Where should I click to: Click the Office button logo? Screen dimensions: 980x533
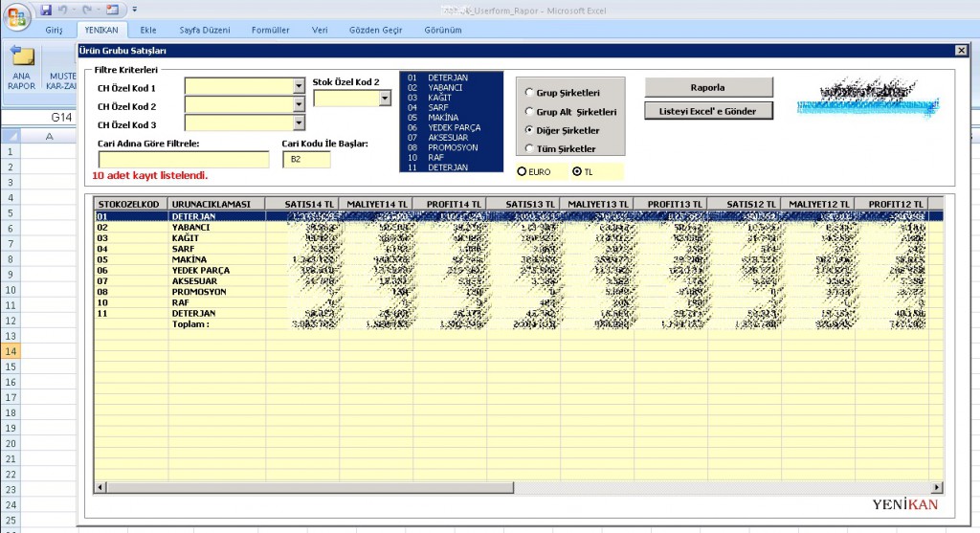pos(17,16)
